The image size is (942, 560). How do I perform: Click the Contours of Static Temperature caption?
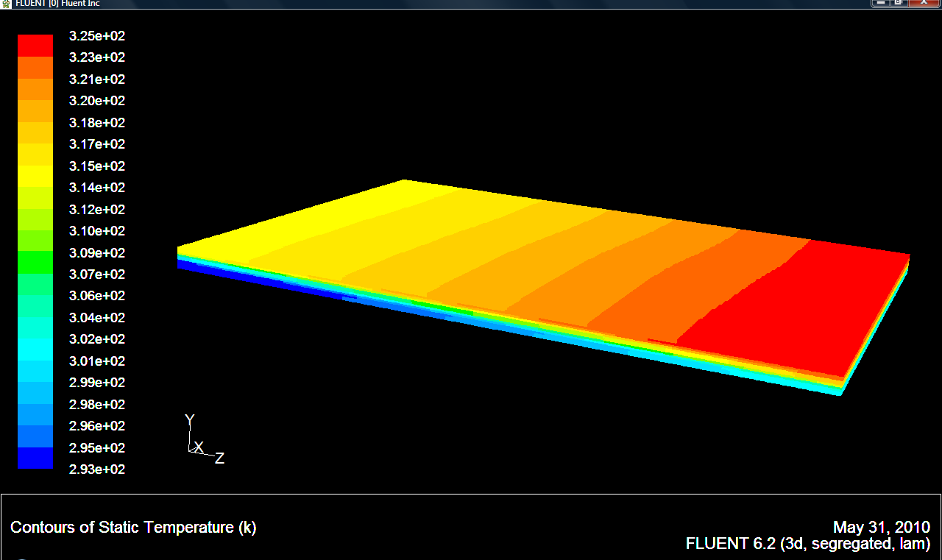(133, 528)
